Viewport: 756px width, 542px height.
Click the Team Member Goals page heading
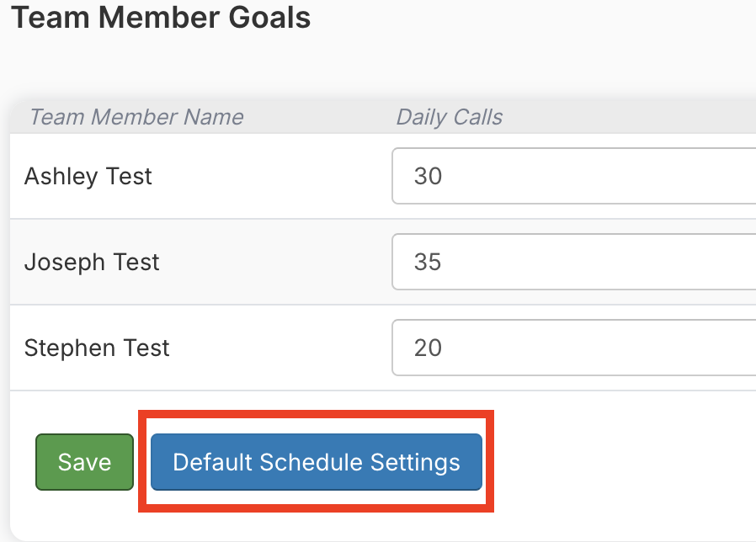(161, 17)
